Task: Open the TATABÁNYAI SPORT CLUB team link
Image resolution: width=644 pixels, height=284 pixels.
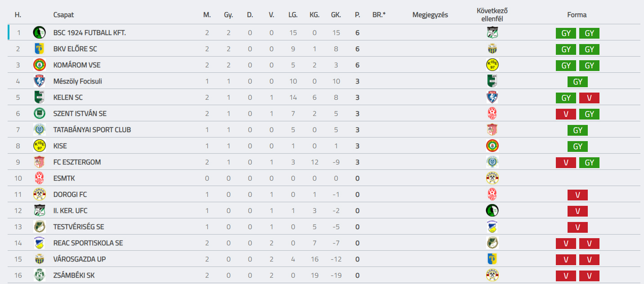Action: pos(92,130)
